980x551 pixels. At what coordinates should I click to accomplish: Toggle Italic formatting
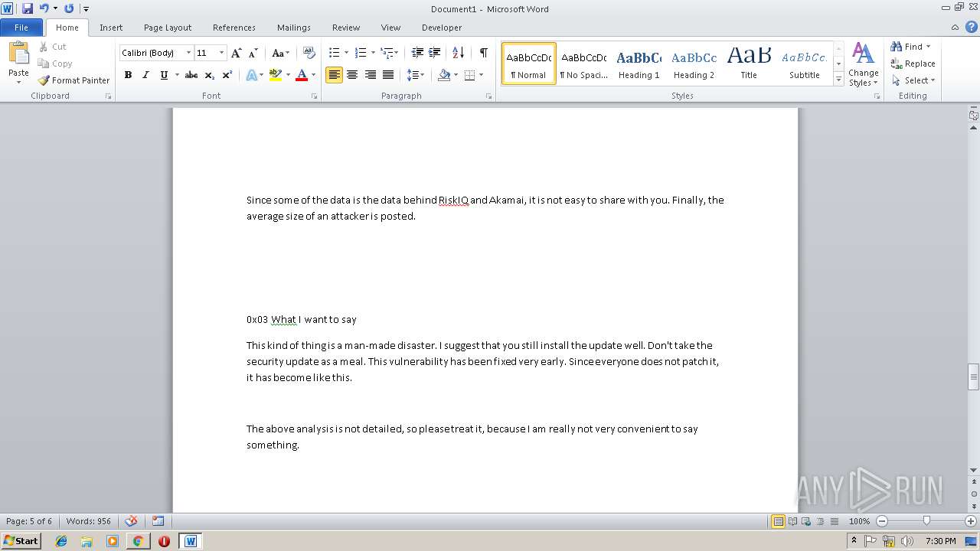[145, 75]
